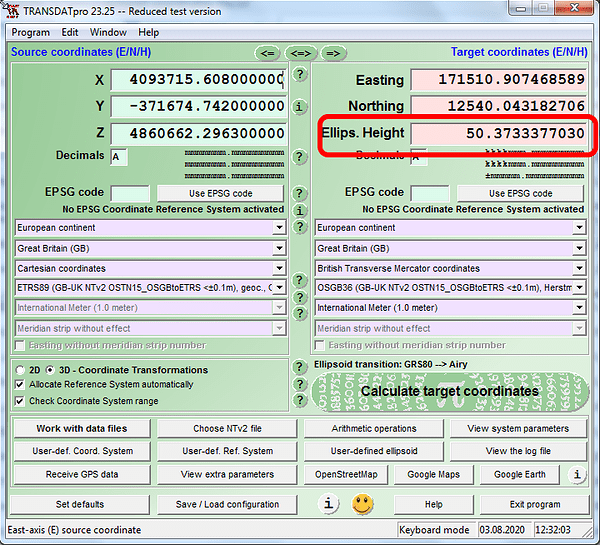
Task: Select the 3D transformation radio button
Action: 50,370
